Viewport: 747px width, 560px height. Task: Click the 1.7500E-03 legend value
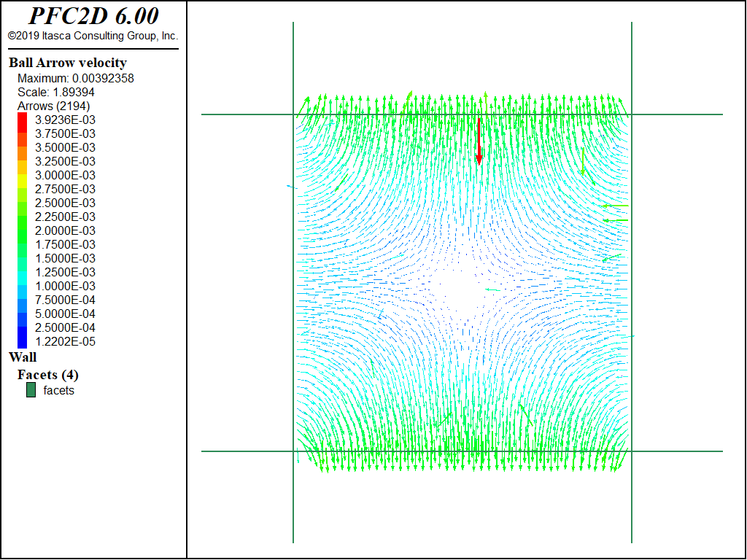pyautogui.click(x=65, y=244)
